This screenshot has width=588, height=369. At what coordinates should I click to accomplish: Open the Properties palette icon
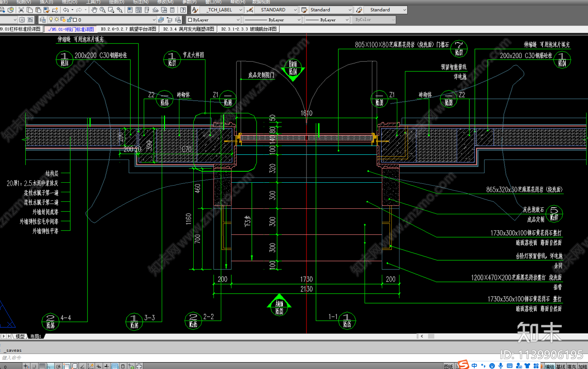(x=130, y=10)
